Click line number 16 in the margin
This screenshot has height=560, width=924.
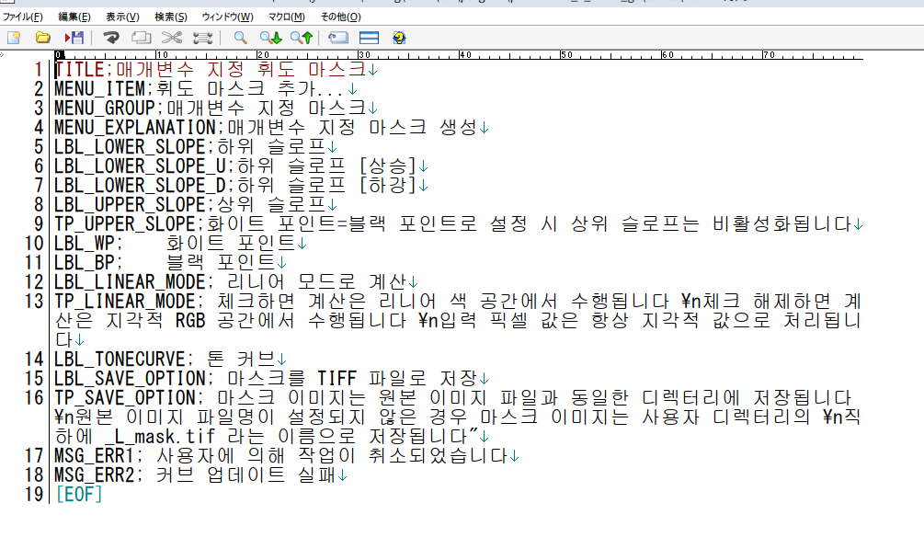click(x=34, y=399)
